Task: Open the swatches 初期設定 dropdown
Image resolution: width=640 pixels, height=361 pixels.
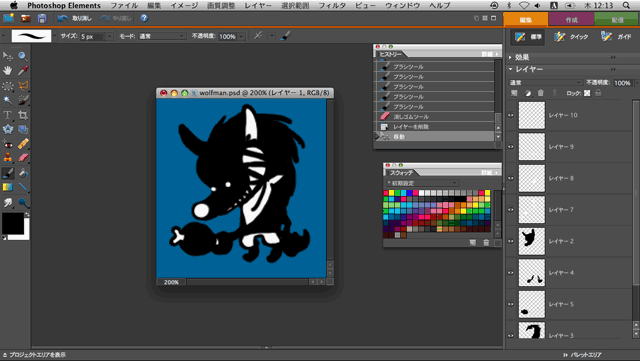Action: coord(423,183)
